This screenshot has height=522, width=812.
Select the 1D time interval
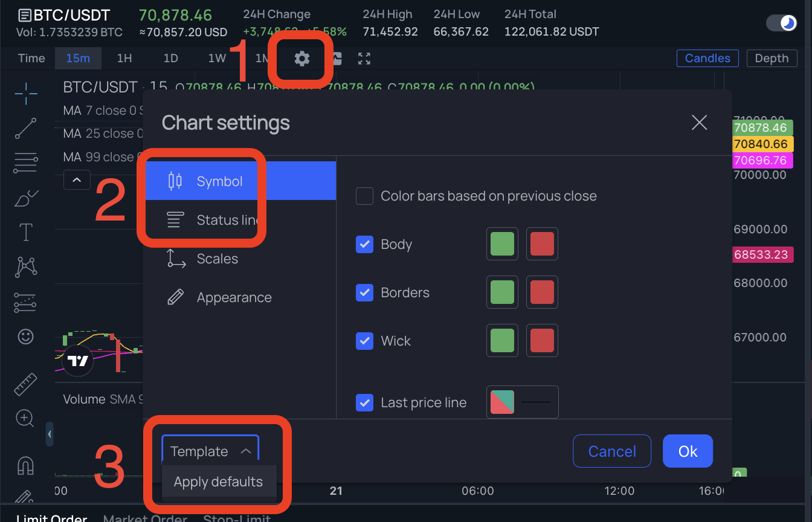pos(171,58)
